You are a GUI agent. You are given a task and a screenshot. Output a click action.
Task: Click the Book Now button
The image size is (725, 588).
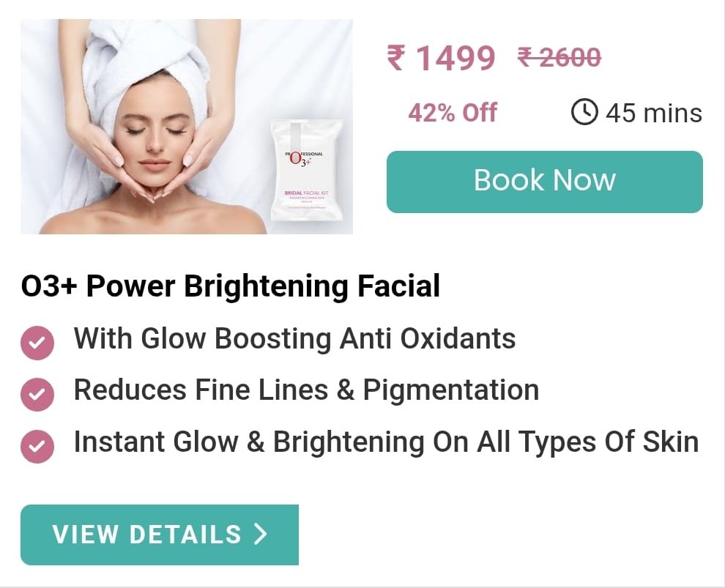pos(545,182)
